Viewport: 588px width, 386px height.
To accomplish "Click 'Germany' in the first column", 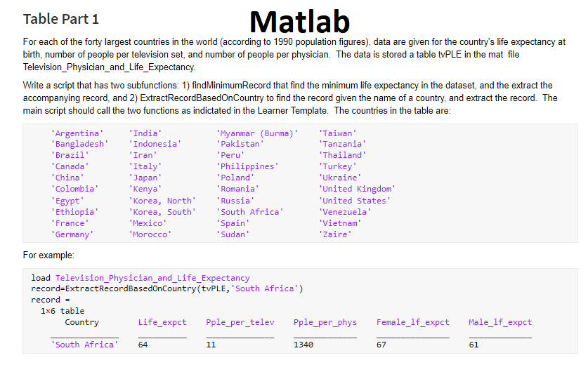I will [x=72, y=234].
